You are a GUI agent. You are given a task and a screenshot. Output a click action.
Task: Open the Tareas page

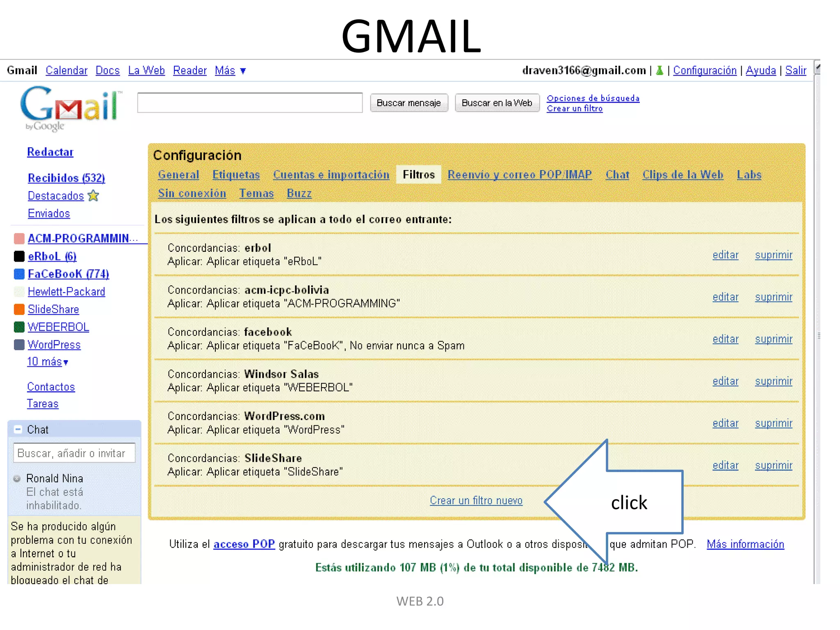coord(43,404)
